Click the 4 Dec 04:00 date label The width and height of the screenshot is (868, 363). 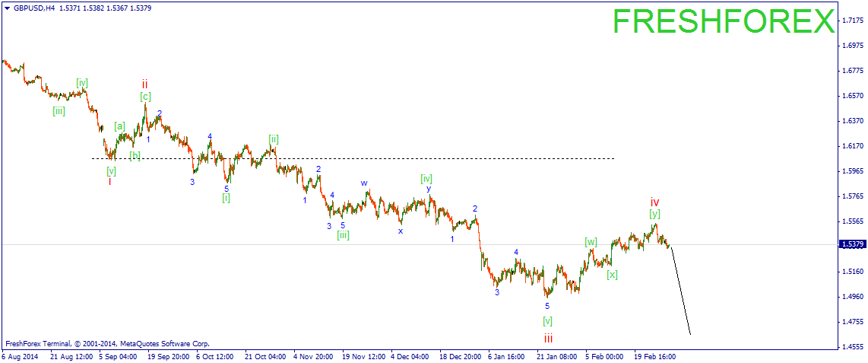tap(410, 356)
